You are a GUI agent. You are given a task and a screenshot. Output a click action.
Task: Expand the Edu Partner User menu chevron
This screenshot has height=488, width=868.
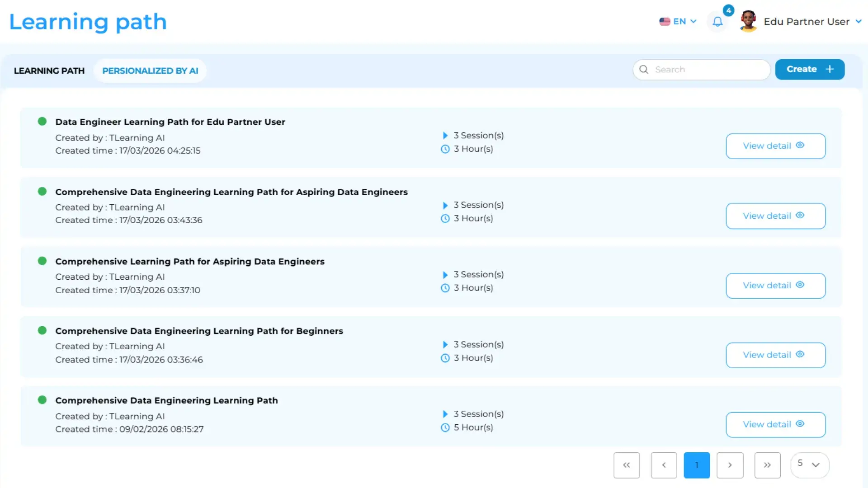(x=859, y=21)
